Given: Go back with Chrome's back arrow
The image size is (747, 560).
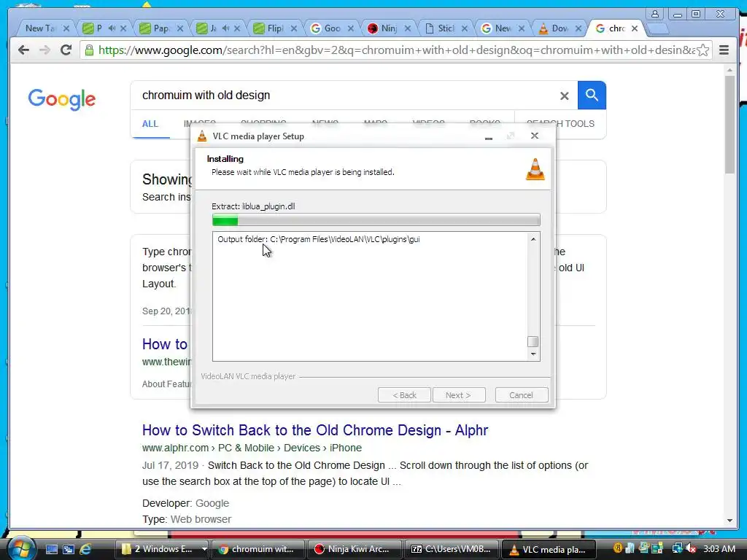Looking at the screenshot, I should 23,50.
